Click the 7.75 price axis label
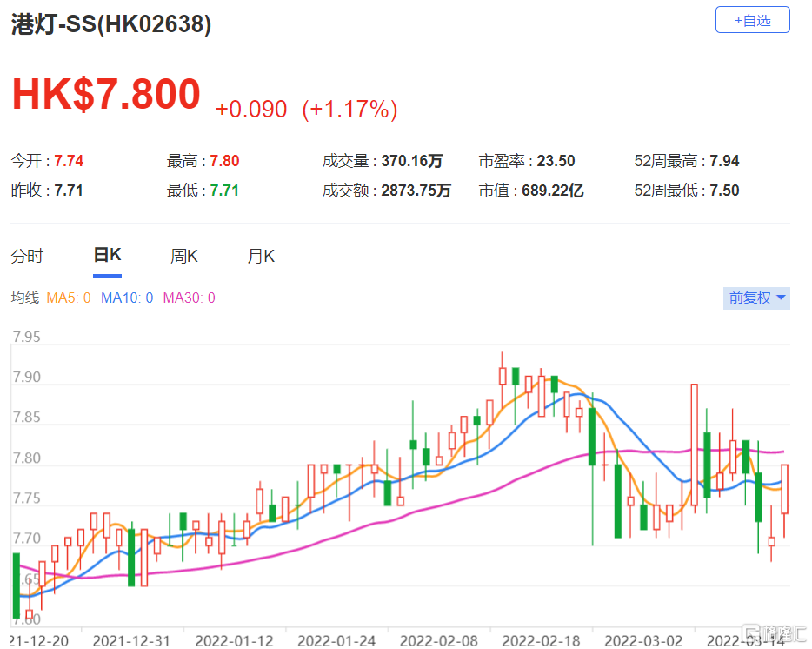The width and height of the screenshot is (812, 649). point(26,498)
